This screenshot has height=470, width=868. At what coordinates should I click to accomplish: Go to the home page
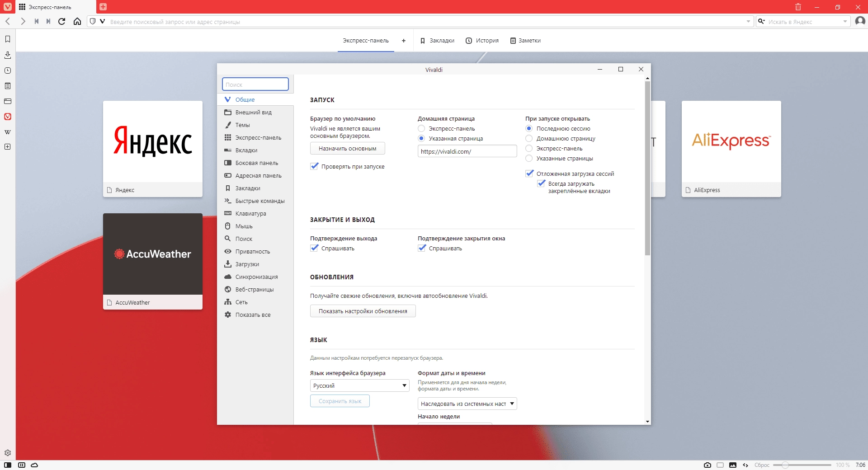77,21
